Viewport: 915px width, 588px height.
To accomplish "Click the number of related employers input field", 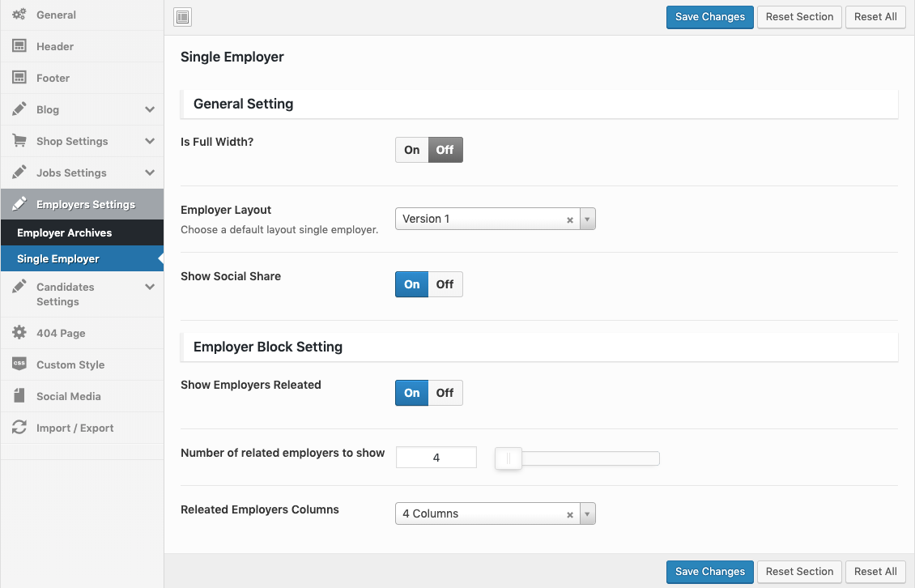I will 436,458.
